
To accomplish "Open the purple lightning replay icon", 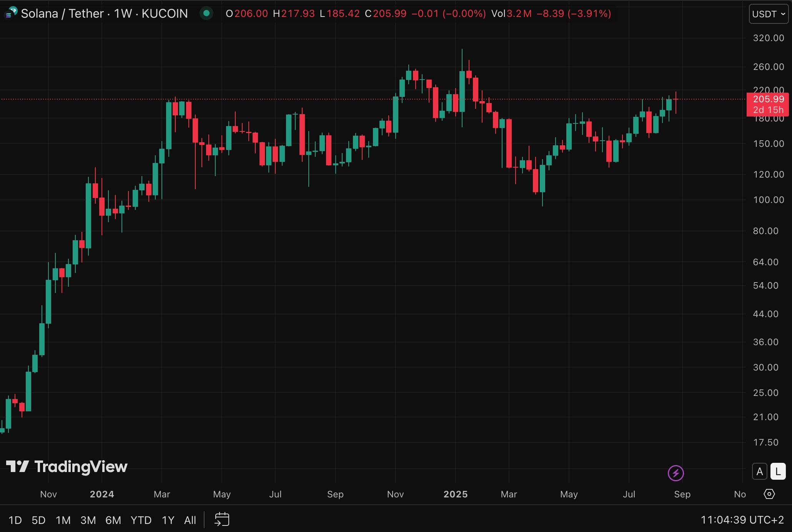I will tap(676, 473).
